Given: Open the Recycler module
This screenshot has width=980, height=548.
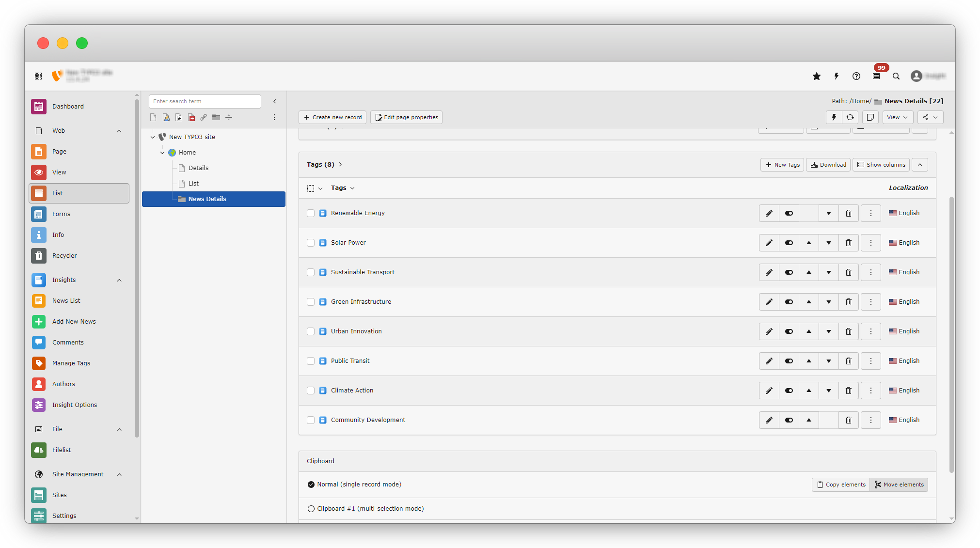Looking at the screenshot, I should tap(64, 256).
